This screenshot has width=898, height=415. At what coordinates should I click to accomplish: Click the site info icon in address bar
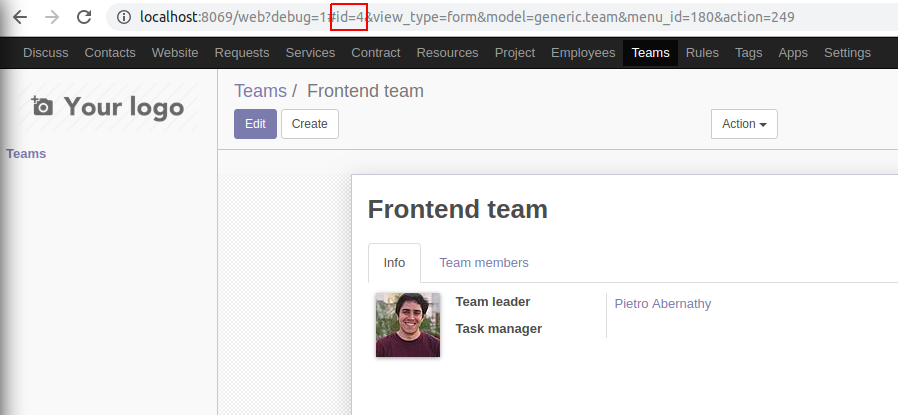[x=123, y=17]
